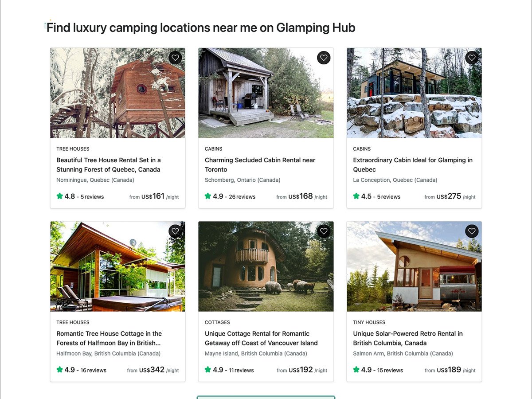View the cob cottage with sheep photo
This screenshot has width=532, height=399.
tap(266, 266)
